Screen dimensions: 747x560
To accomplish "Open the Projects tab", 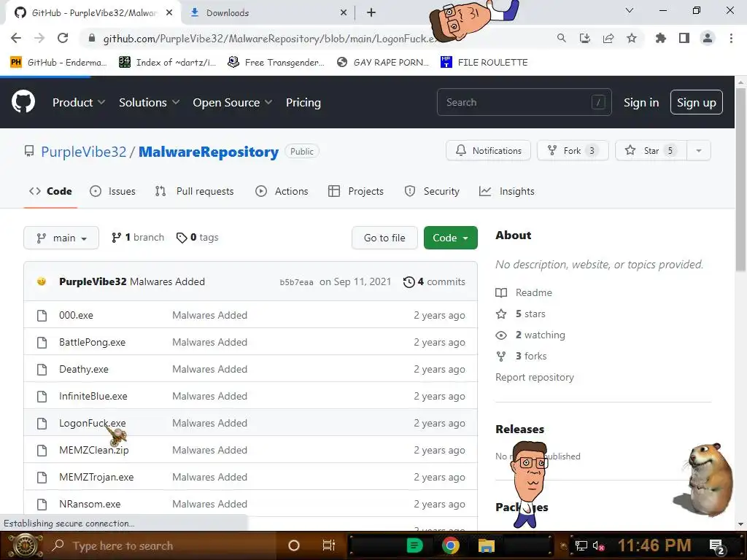I will 356,192.
